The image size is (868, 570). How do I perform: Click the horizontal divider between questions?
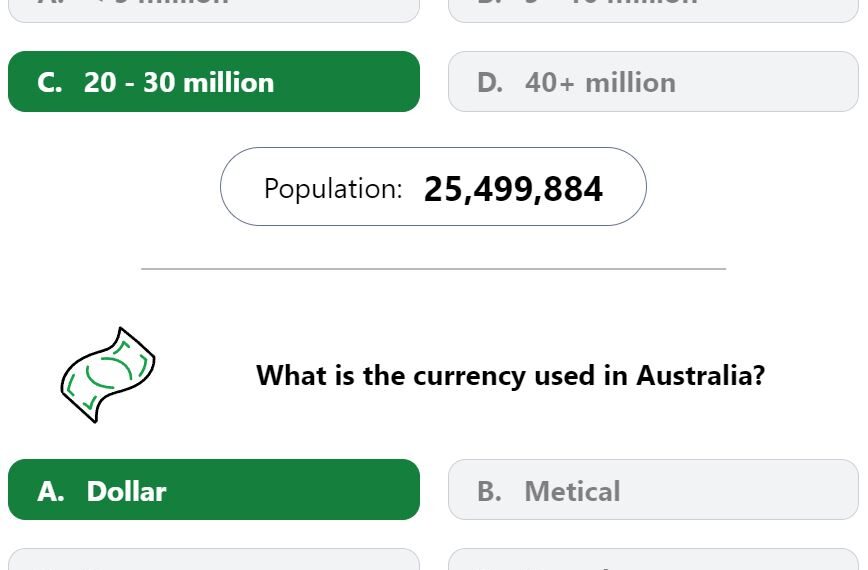[433, 269]
